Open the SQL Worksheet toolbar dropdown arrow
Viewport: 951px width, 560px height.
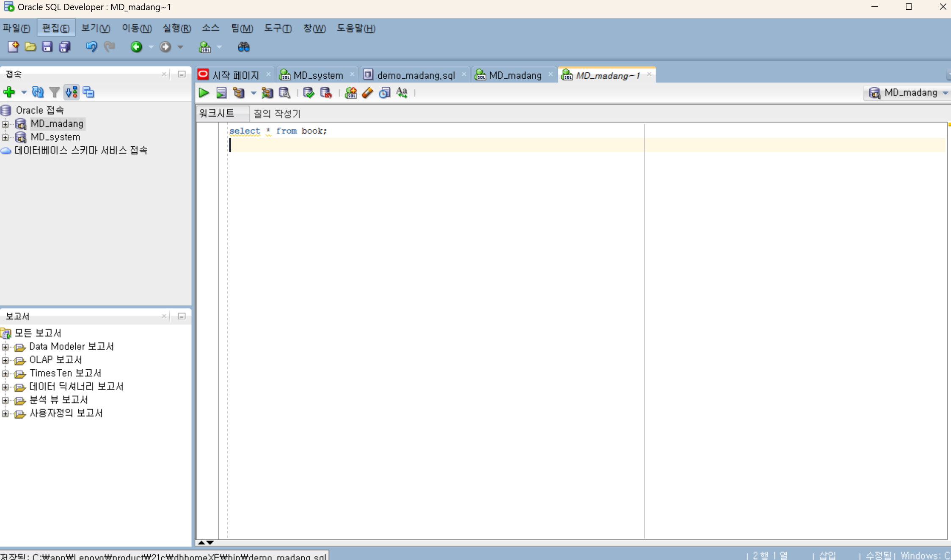click(x=219, y=47)
